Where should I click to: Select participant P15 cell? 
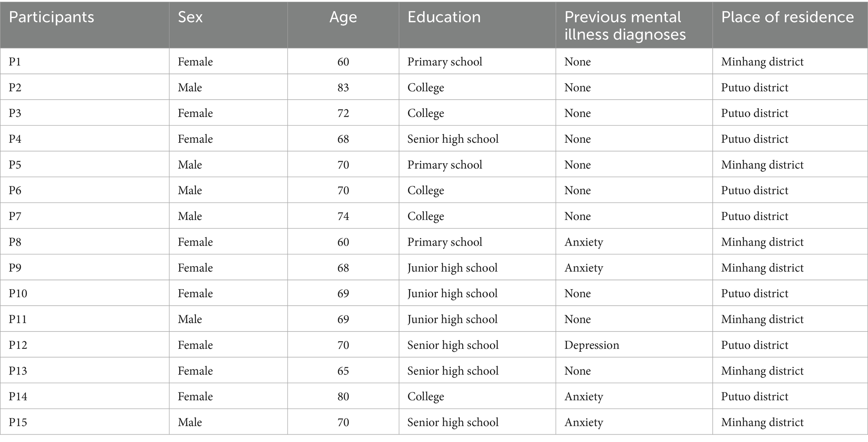click(x=18, y=422)
